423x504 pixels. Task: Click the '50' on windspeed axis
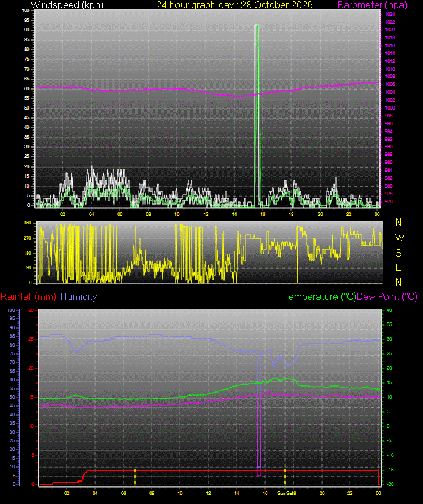(x=27, y=108)
